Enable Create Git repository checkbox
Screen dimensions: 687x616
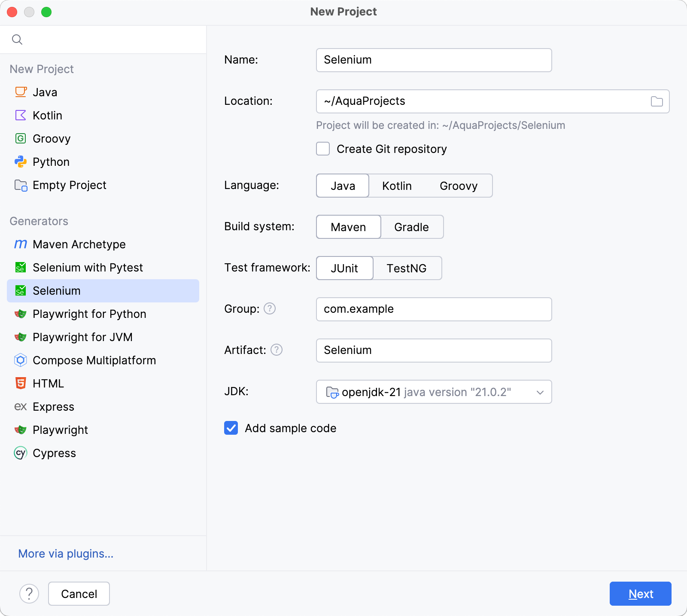(x=323, y=149)
